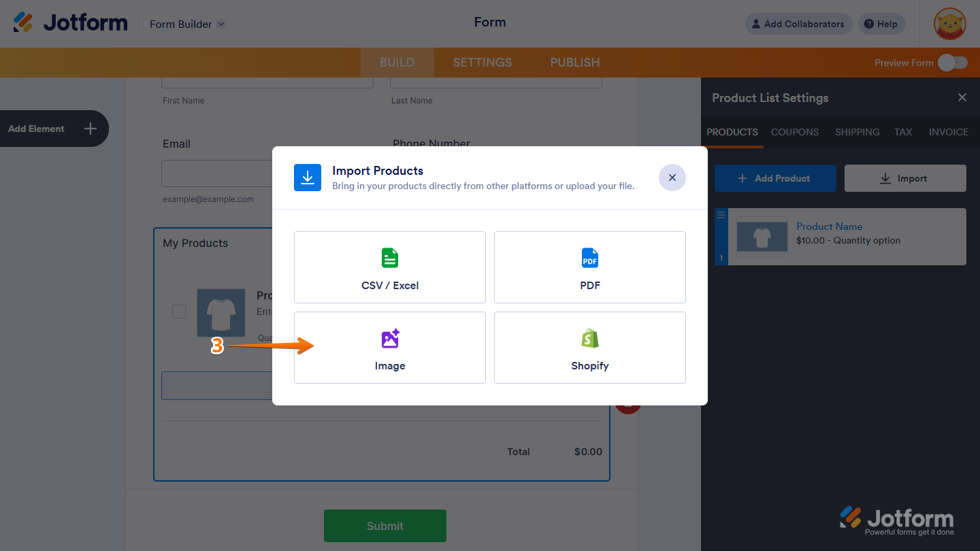The width and height of the screenshot is (980, 551).
Task: Click the t-shirt product image in the form
Action: [x=221, y=313]
